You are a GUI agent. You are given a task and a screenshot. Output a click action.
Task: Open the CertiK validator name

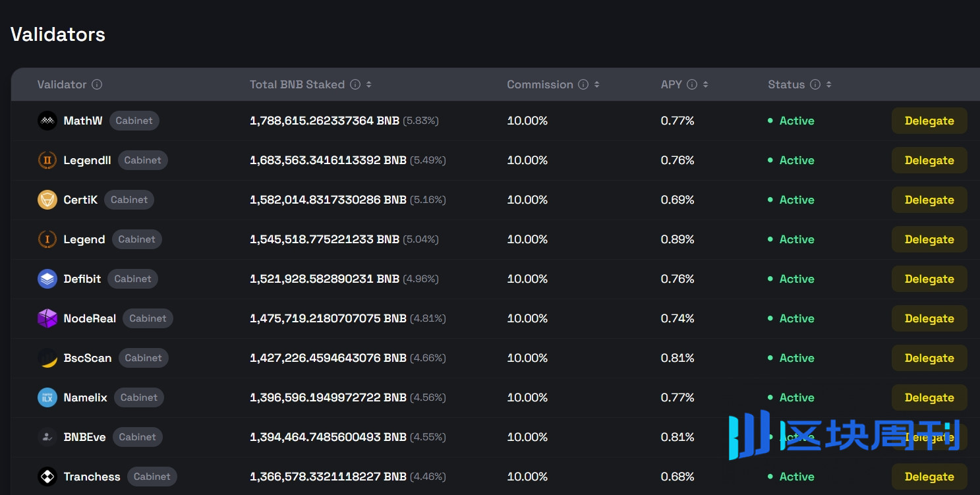80,200
